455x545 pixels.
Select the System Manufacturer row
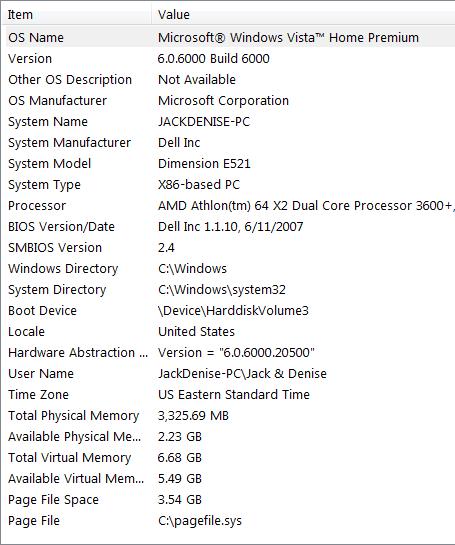click(228, 143)
